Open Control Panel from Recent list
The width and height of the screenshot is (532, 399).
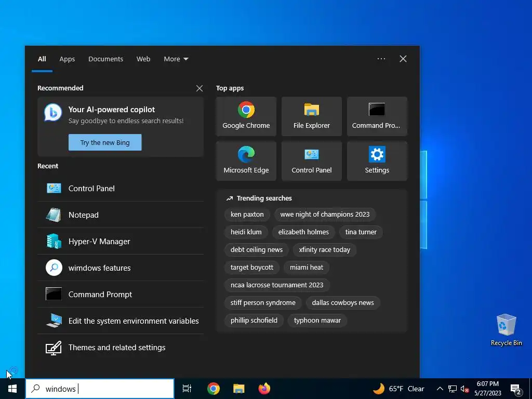click(121, 188)
